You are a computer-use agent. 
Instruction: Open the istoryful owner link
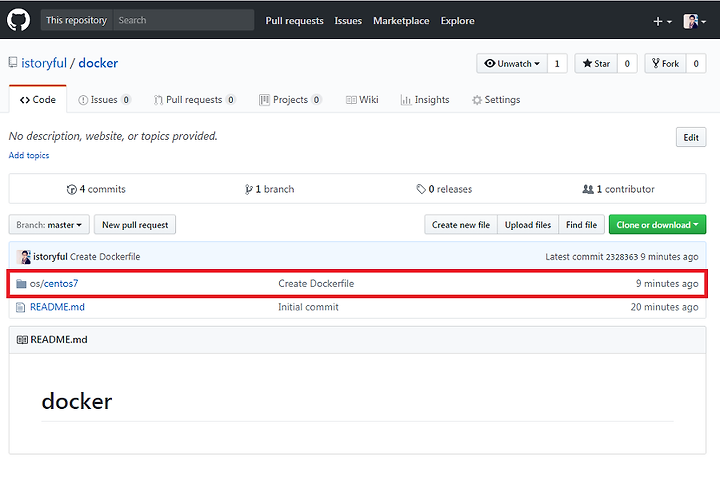(x=44, y=63)
